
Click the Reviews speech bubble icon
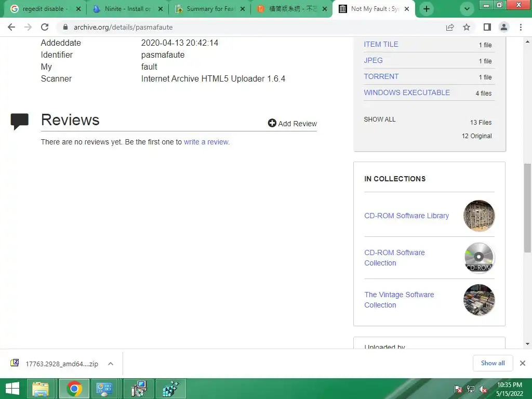point(19,122)
